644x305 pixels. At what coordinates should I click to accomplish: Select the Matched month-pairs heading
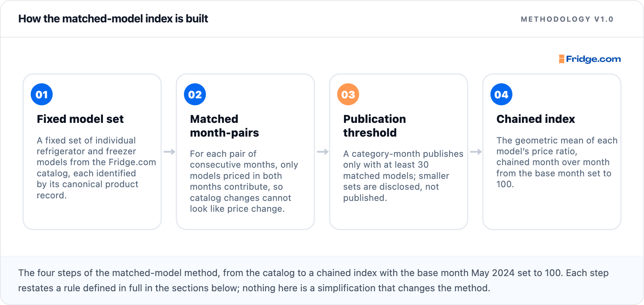[x=225, y=126]
